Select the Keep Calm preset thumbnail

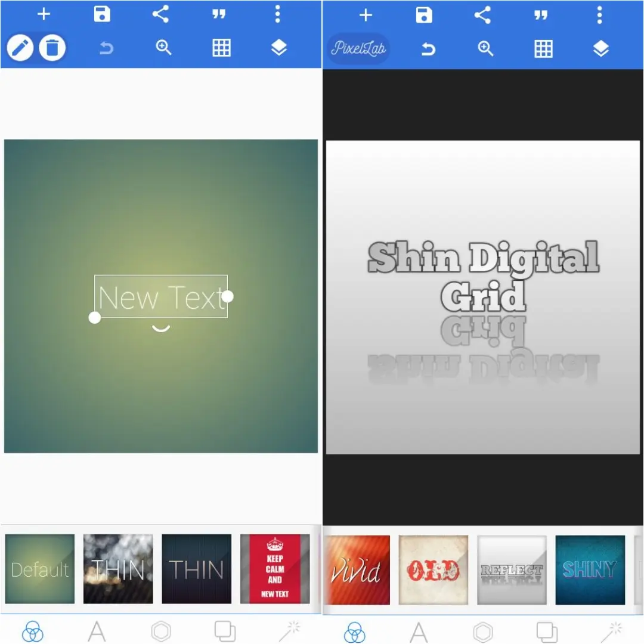(275, 569)
